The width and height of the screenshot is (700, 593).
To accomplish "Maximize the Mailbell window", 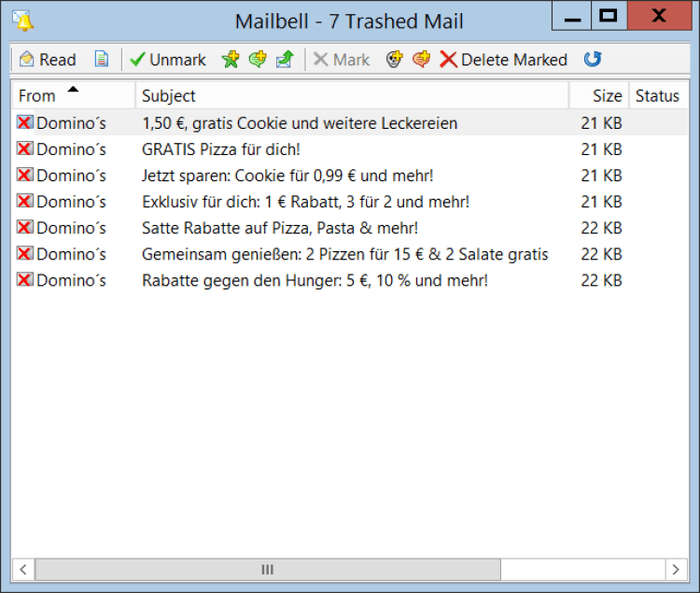I will 609,16.
